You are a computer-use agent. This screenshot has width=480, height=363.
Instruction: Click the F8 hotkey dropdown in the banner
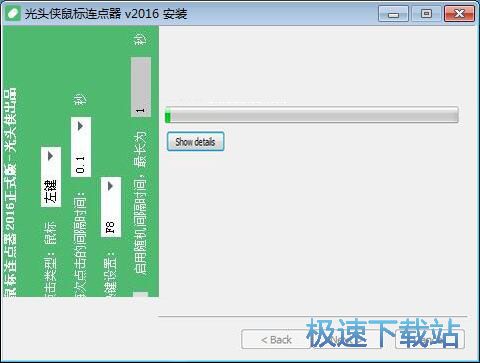coord(111,207)
